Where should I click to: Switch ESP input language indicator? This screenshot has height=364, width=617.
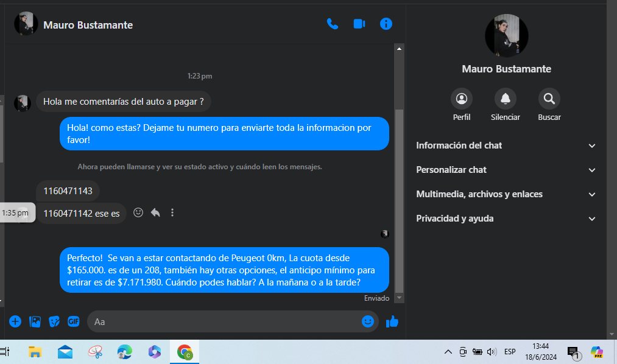click(510, 352)
